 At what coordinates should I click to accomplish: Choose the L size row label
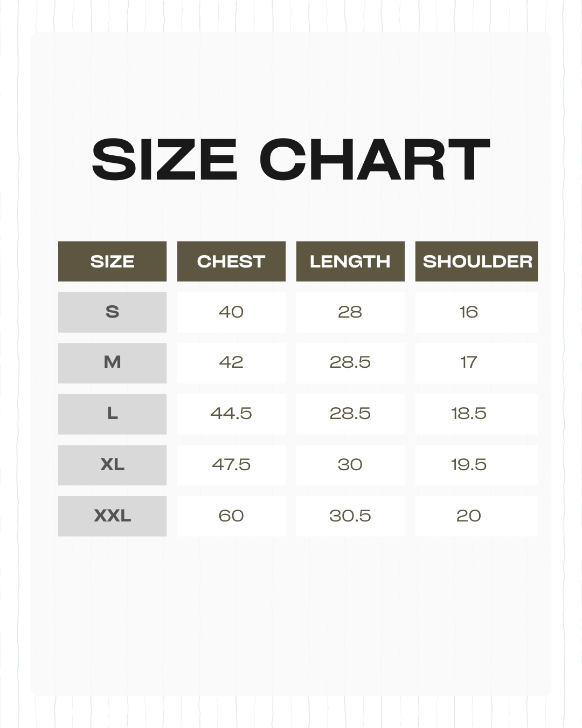[x=112, y=414]
